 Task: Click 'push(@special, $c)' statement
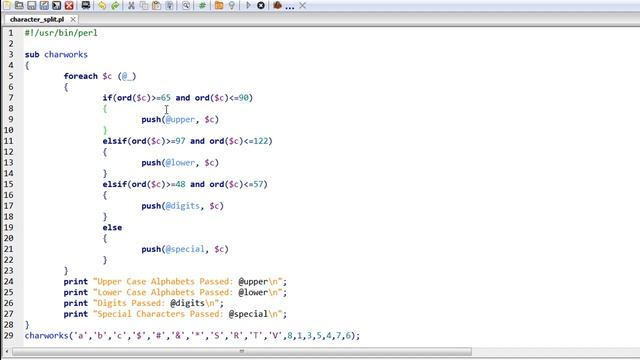185,249
